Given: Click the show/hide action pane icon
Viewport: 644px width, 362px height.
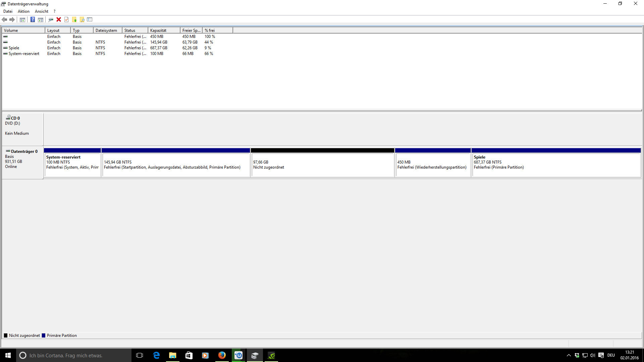Looking at the screenshot, I should 41,19.
